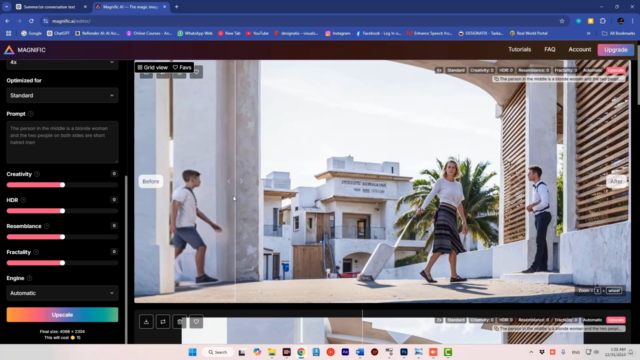Click inside the Prompt text area
Image resolution: width=640 pixels, height=360 pixels.
click(62, 142)
